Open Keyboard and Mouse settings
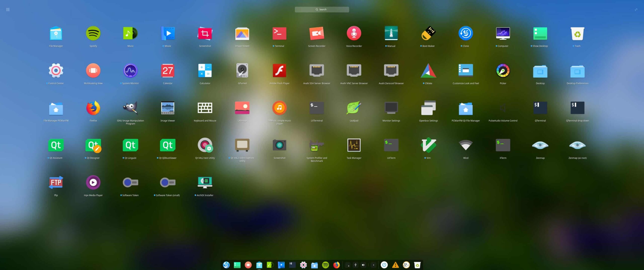The image size is (644, 270). point(205,108)
